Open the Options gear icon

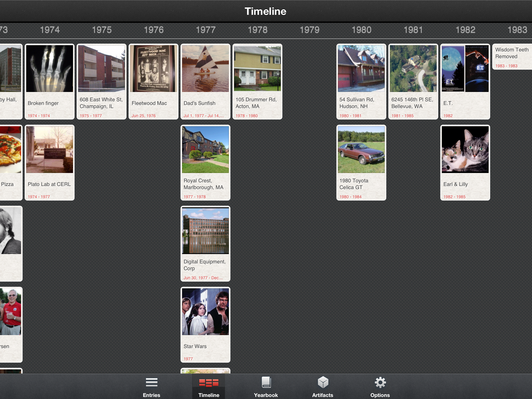coord(380,382)
